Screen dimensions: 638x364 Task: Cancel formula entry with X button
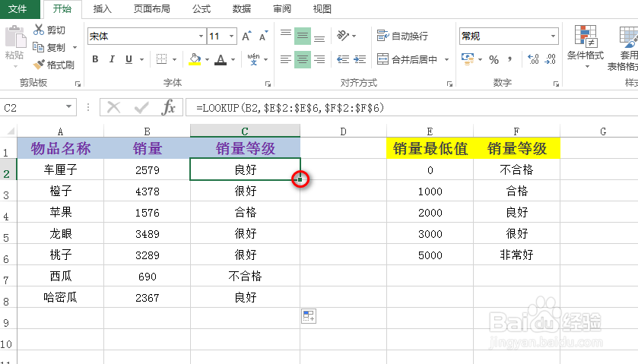(x=113, y=107)
